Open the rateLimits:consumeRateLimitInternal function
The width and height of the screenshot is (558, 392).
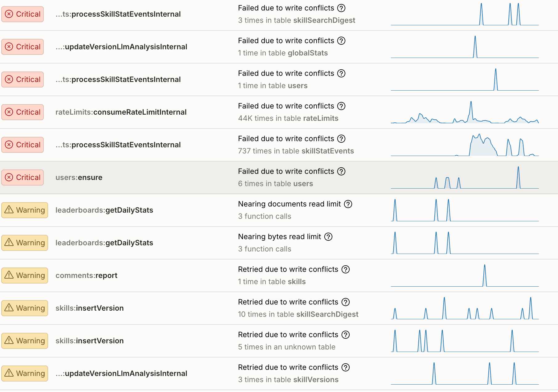(x=121, y=112)
